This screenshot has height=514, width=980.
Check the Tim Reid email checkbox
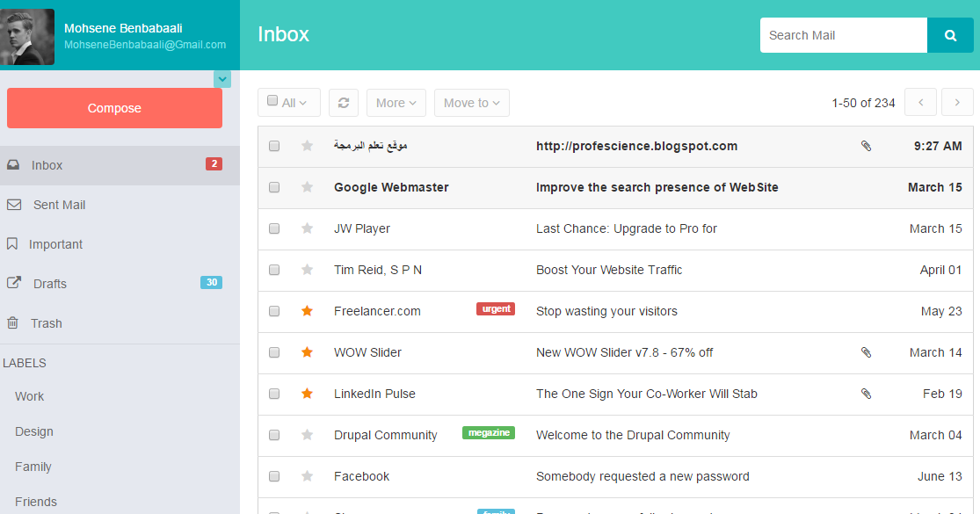274,270
